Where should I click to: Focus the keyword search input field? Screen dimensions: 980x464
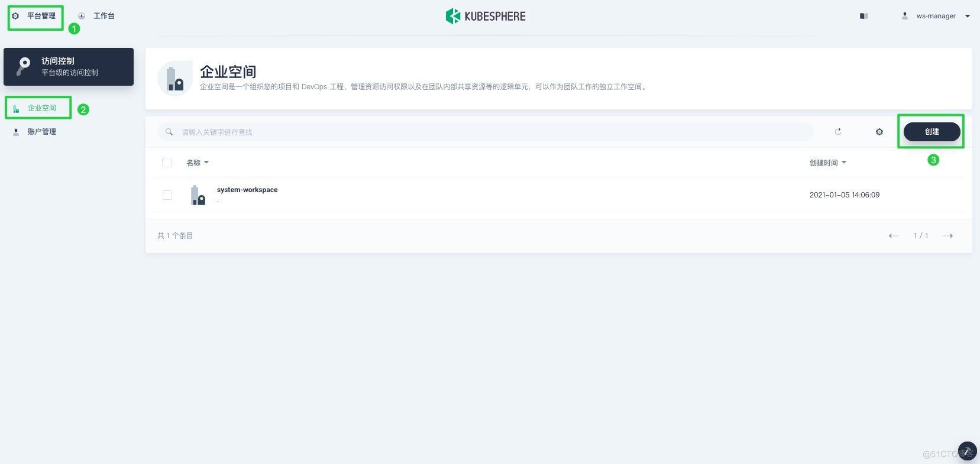click(485, 132)
